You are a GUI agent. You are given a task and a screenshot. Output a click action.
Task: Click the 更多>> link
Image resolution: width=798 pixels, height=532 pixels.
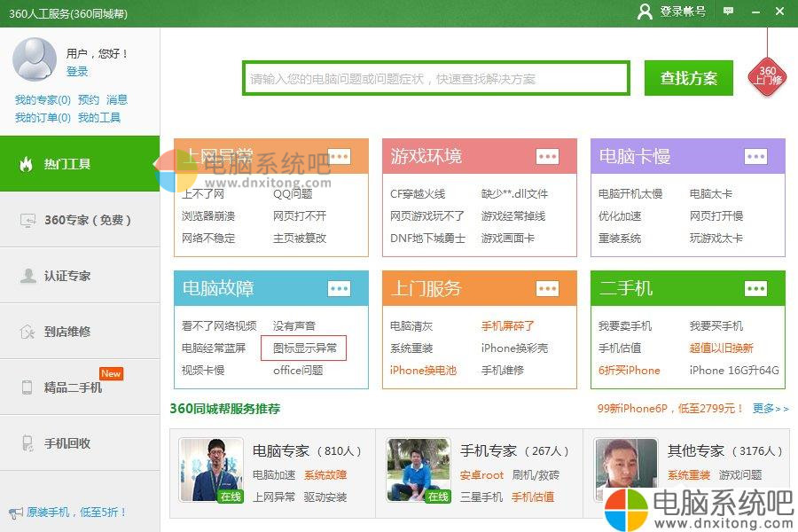coord(771,408)
